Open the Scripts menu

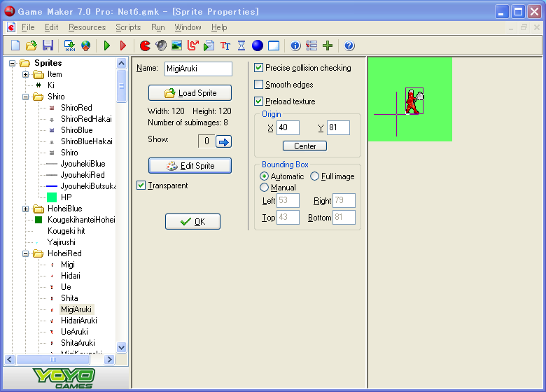128,27
